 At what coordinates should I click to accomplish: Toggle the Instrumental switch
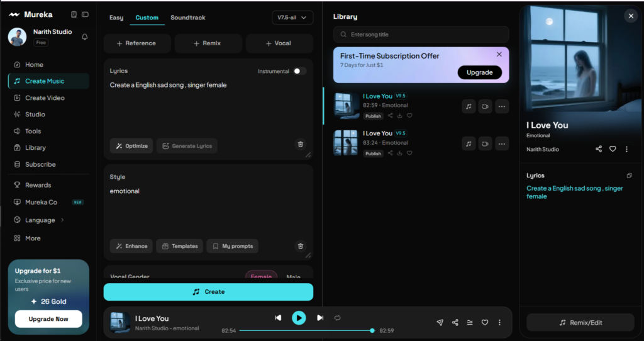click(x=300, y=71)
